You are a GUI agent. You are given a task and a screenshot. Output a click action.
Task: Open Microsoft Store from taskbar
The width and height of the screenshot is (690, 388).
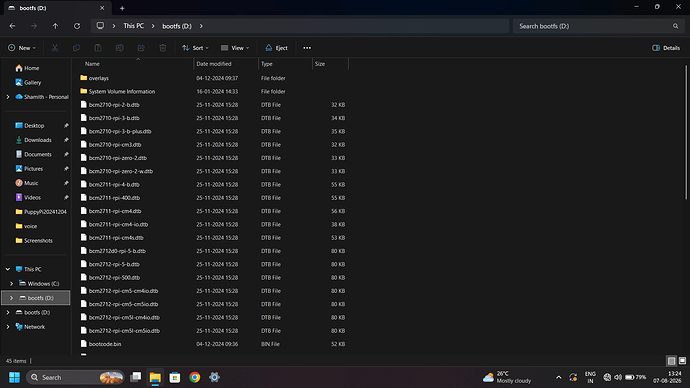click(x=175, y=377)
